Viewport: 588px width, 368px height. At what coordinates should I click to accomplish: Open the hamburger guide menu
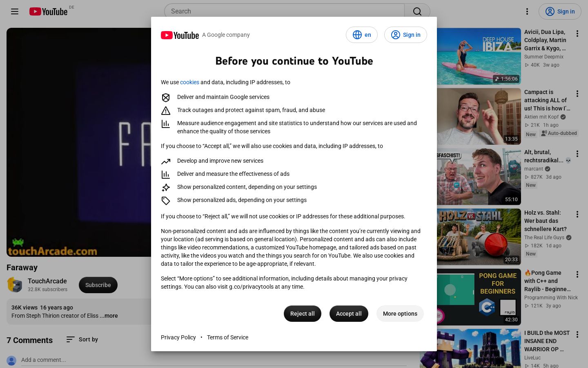(x=15, y=11)
